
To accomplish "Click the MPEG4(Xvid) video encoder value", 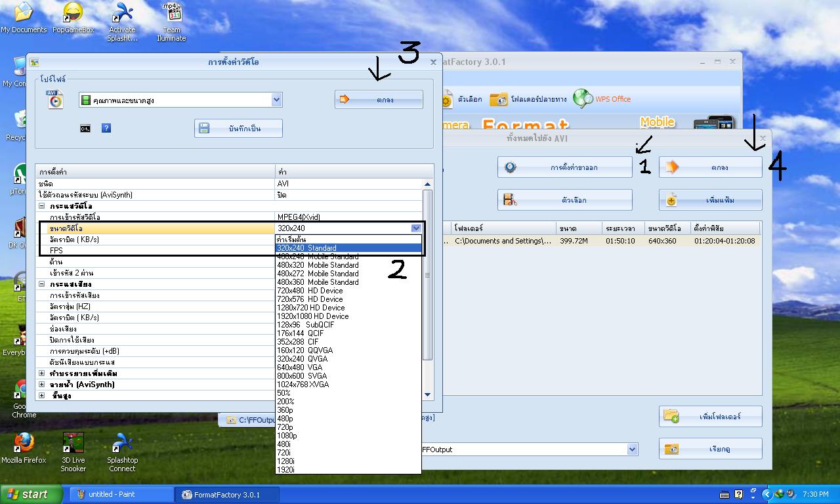I will coord(349,217).
